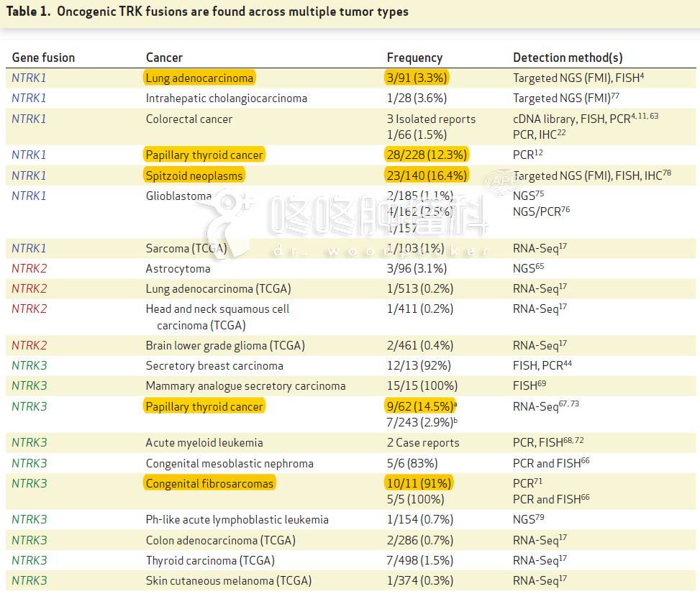
Task: Select the highlighted "28/228 (12.3%)" value
Action: (x=427, y=155)
